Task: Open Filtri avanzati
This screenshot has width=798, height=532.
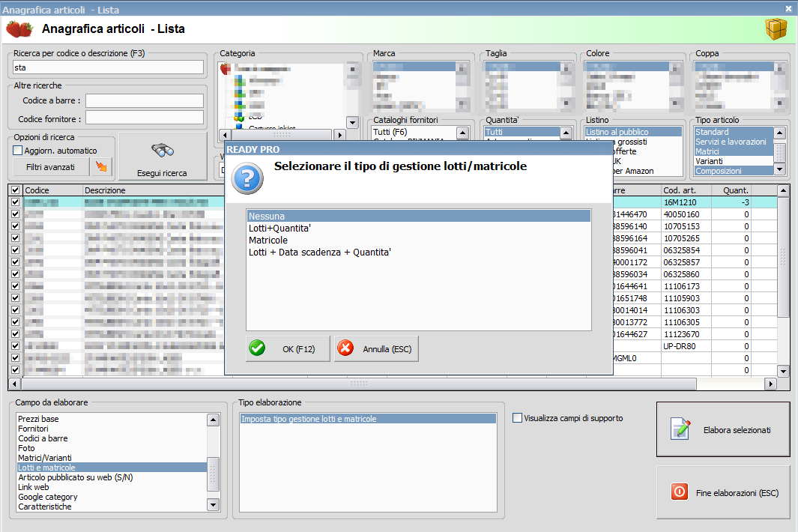Action: click(50, 167)
